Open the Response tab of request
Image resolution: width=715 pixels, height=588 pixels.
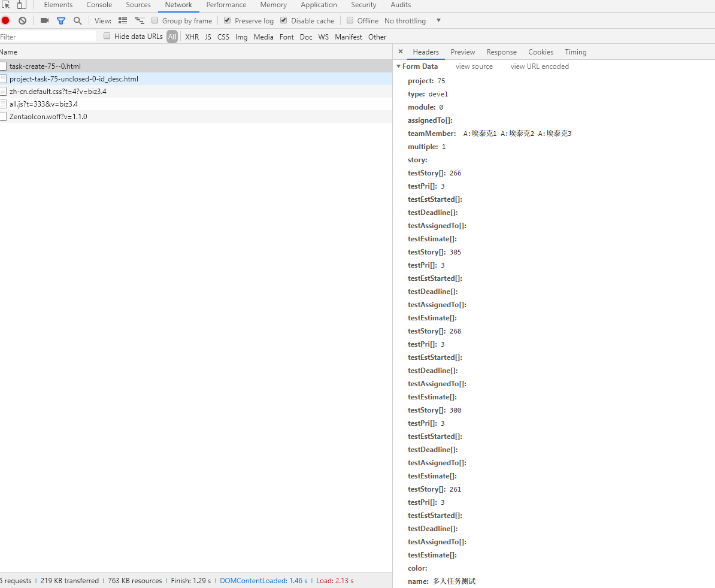[501, 52]
